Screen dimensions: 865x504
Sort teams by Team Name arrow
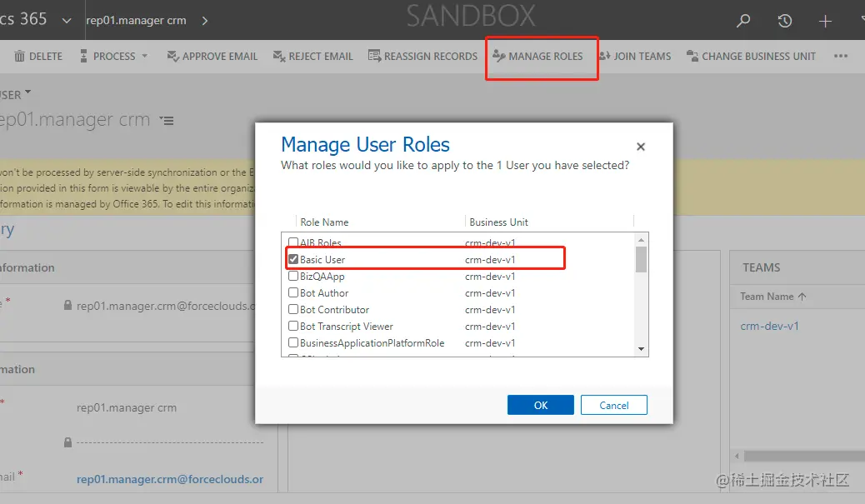802,297
